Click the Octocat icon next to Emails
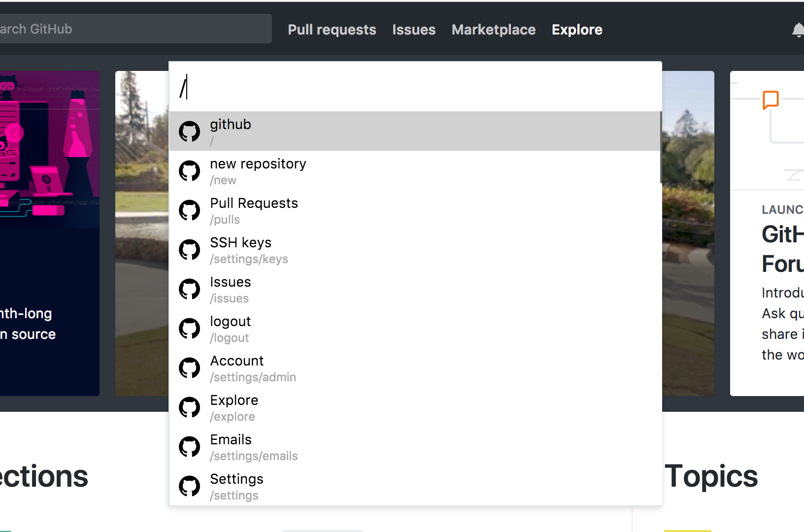This screenshot has width=804, height=532. [189, 447]
